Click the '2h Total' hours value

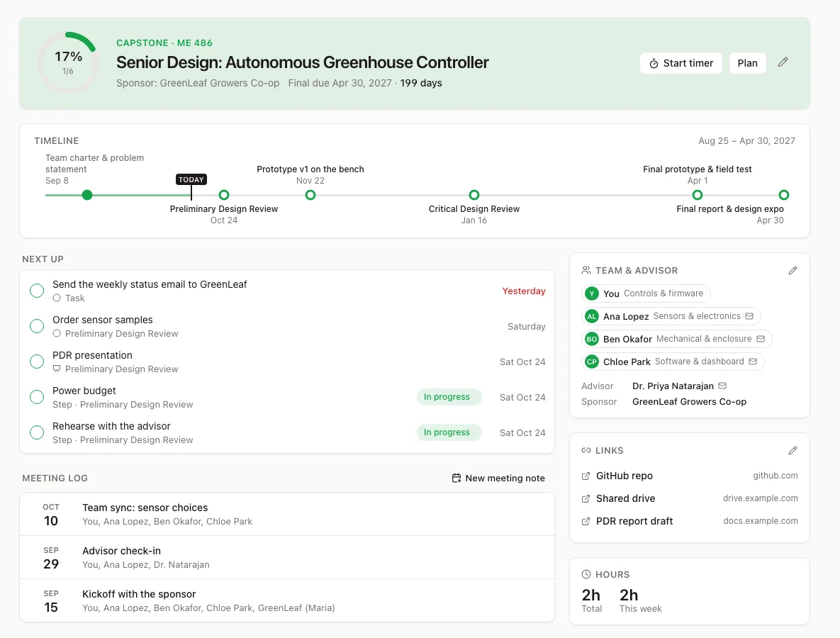(x=591, y=600)
